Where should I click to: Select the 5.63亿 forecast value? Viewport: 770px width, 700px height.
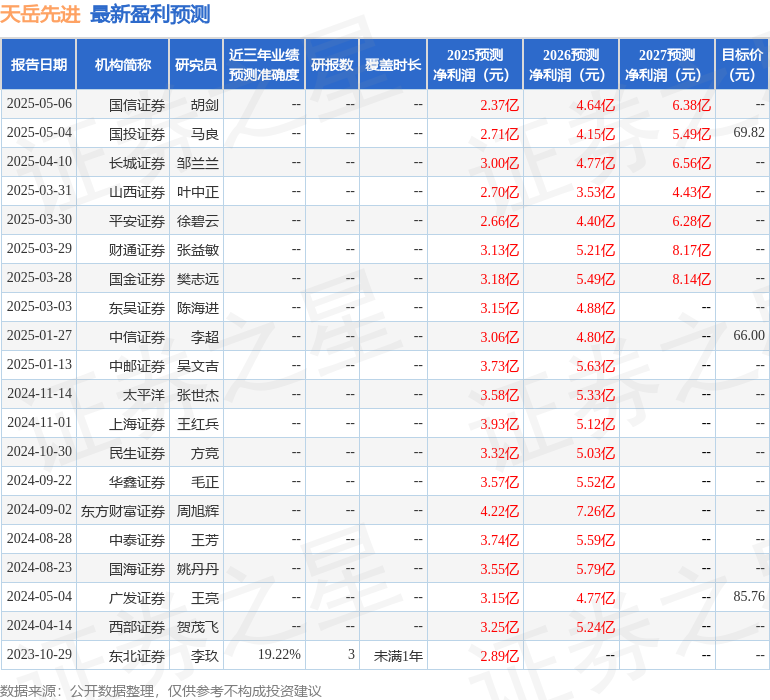[595, 366]
